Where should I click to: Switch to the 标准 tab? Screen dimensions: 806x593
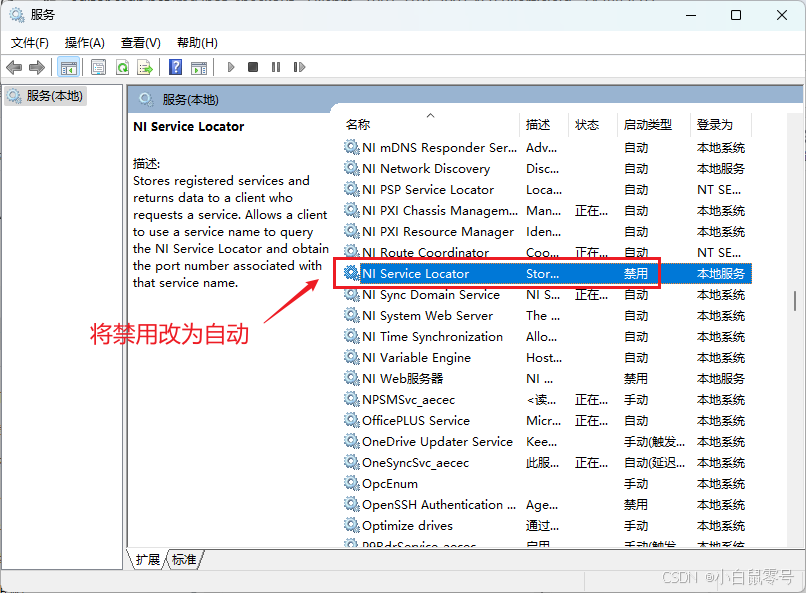coord(183,560)
